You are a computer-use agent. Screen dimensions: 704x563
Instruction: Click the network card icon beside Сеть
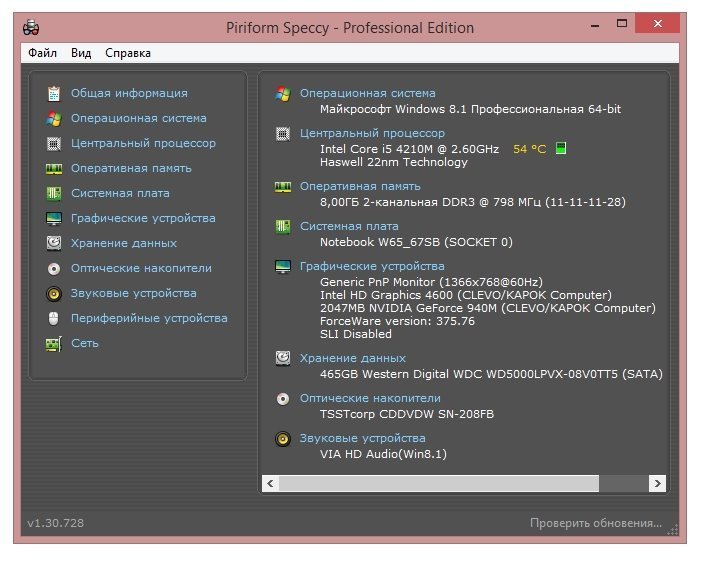coord(54,344)
